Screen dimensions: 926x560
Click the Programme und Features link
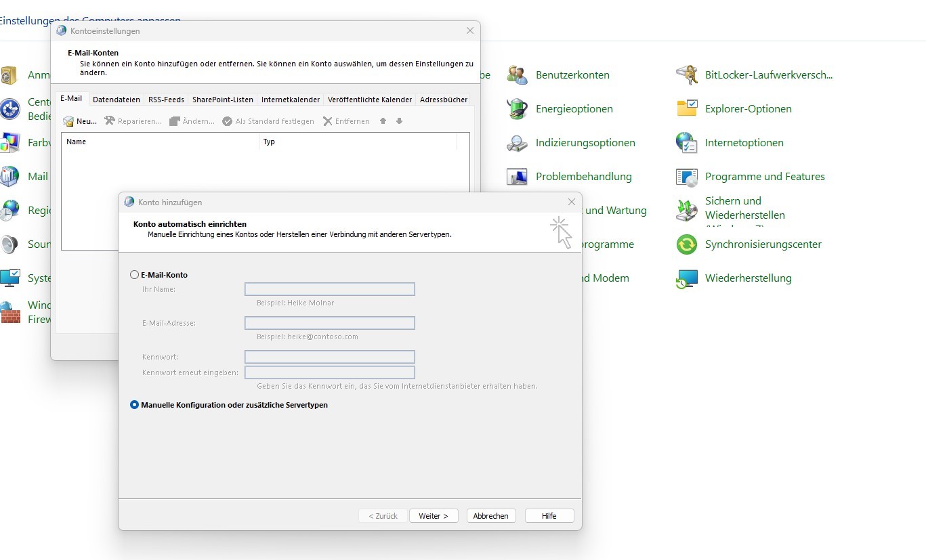click(765, 177)
